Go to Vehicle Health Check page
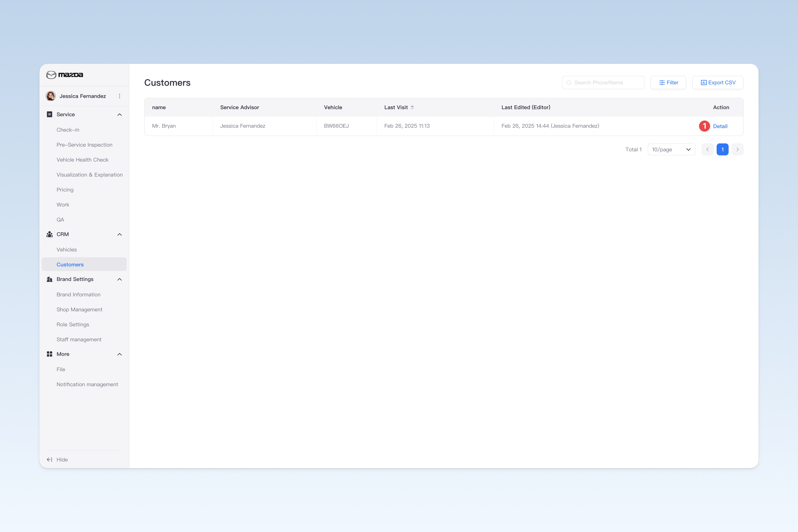Image resolution: width=798 pixels, height=532 pixels. (x=82, y=160)
